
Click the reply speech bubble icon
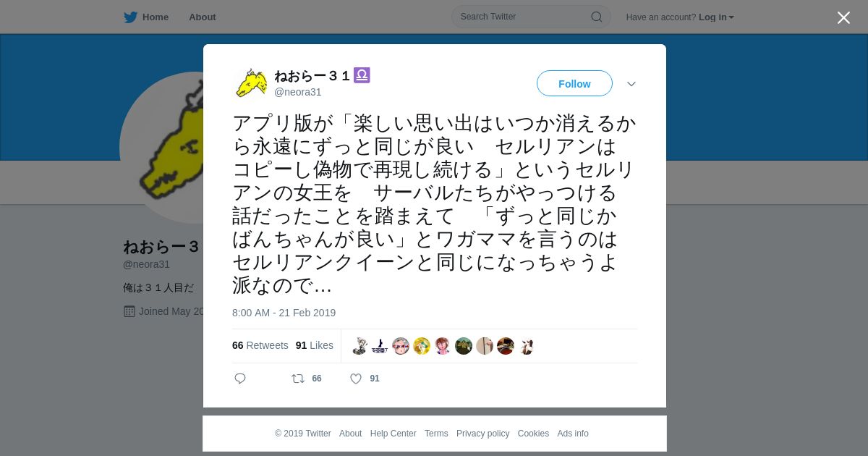(240, 379)
